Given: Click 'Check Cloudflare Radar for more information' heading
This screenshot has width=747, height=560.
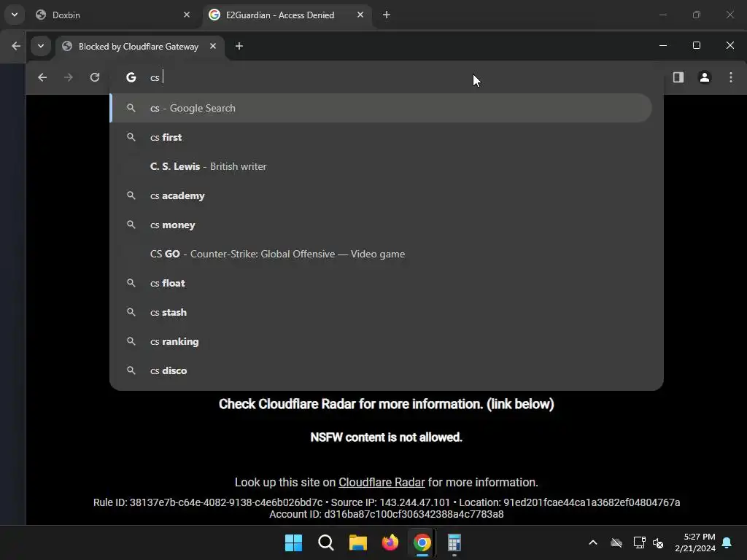Looking at the screenshot, I should (387, 404).
